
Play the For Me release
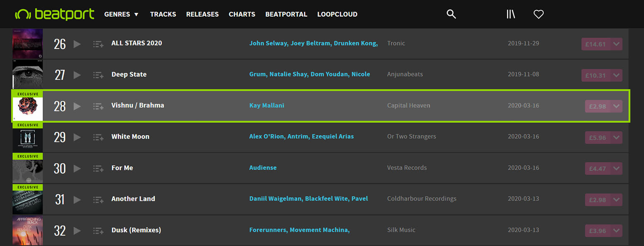[77, 168]
